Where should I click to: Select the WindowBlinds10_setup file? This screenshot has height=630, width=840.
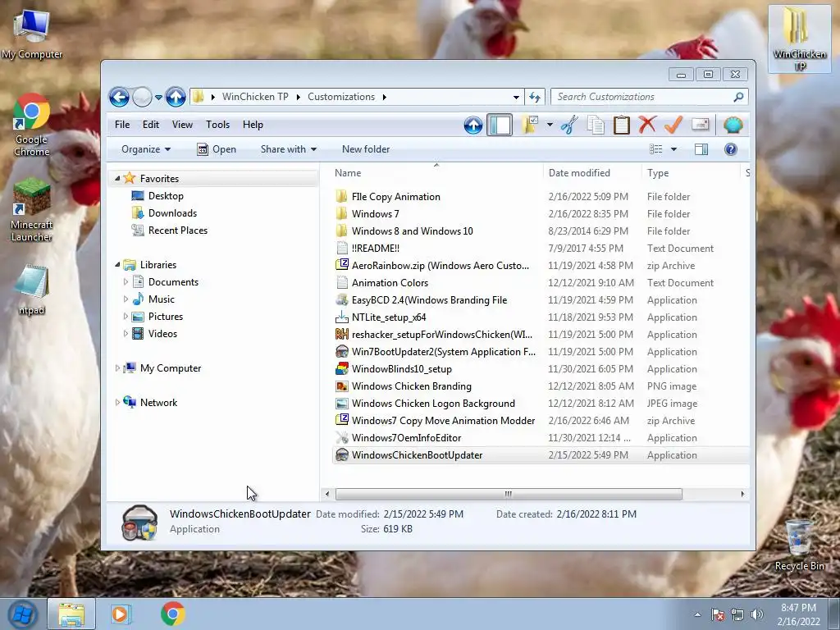pyautogui.click(x=402, y=369)
